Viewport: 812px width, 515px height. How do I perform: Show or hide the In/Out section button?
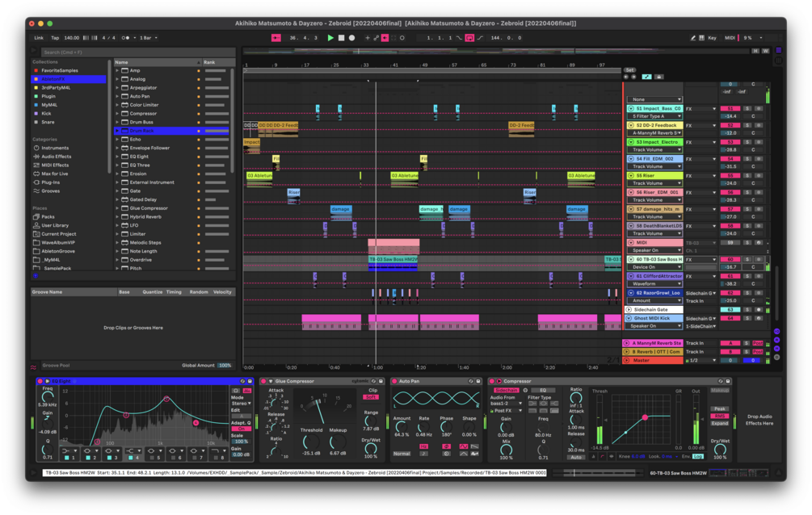[x=776, y=331]
